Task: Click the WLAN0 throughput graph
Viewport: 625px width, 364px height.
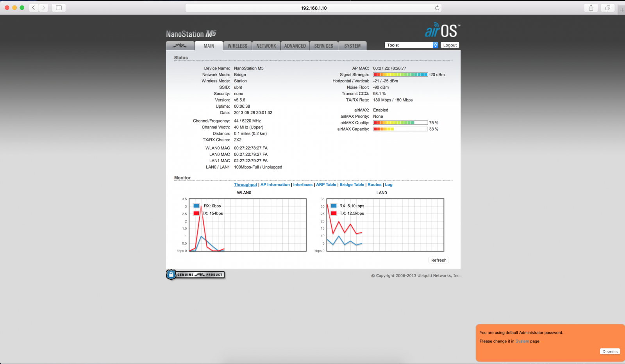Action: 248,225
